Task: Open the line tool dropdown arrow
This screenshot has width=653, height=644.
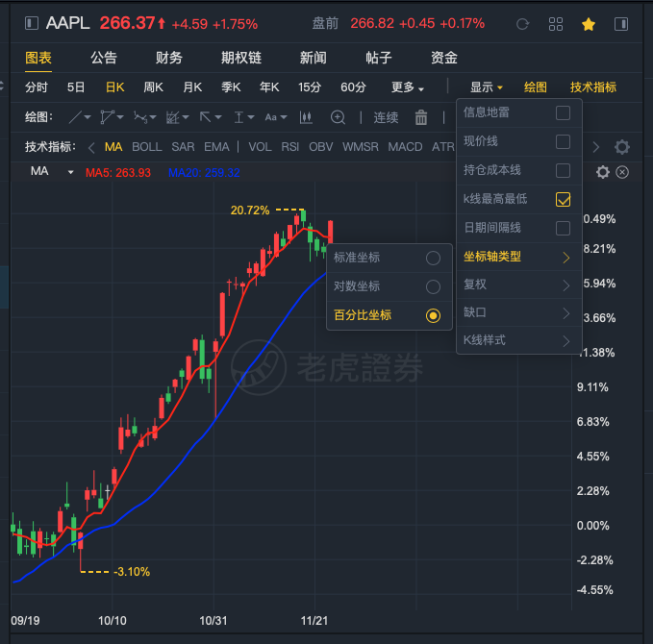Action: pos(88,117)
